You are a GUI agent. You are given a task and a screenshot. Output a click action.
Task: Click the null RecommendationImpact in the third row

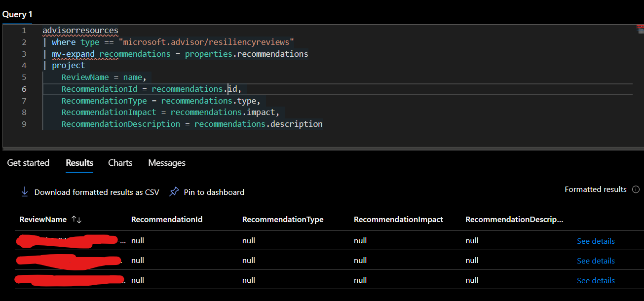(360, 280)
